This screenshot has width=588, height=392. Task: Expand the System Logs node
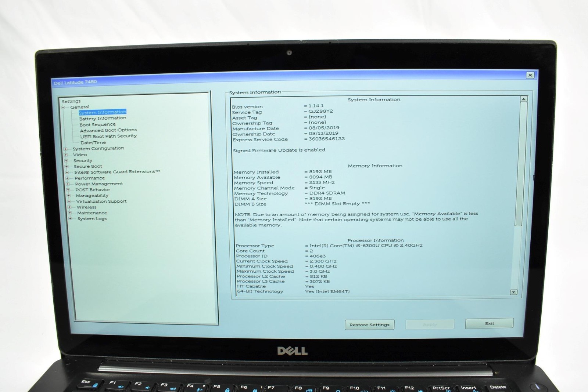click(70, 219)
